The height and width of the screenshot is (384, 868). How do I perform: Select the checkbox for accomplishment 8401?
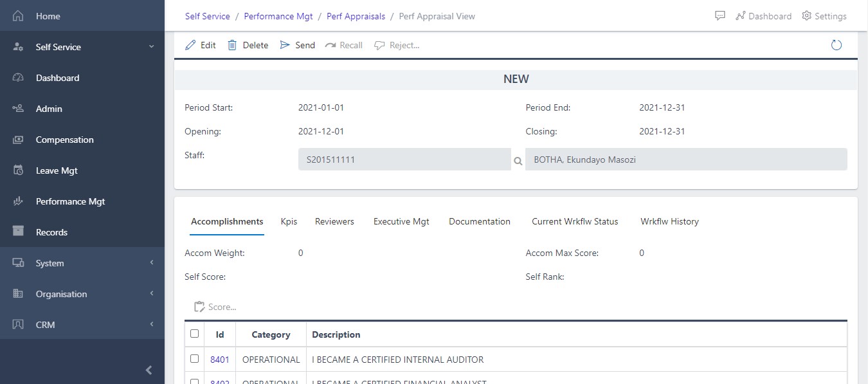[195, 359]
